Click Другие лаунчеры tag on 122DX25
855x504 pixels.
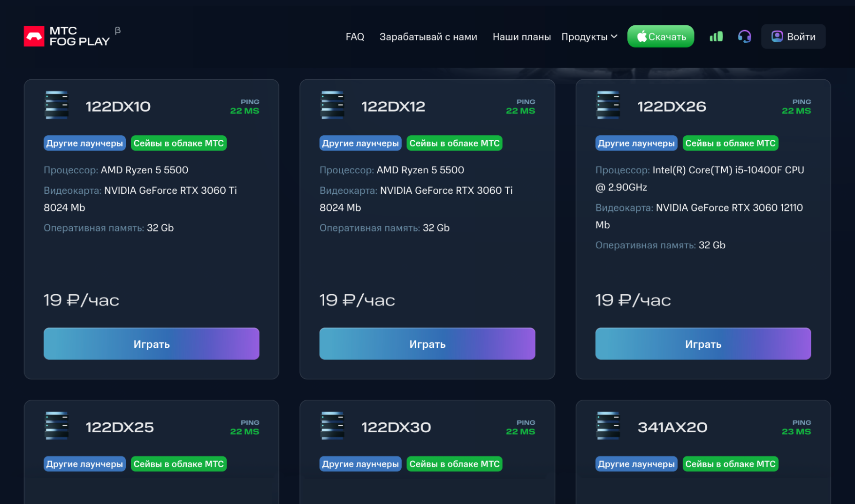click(84, 464)
